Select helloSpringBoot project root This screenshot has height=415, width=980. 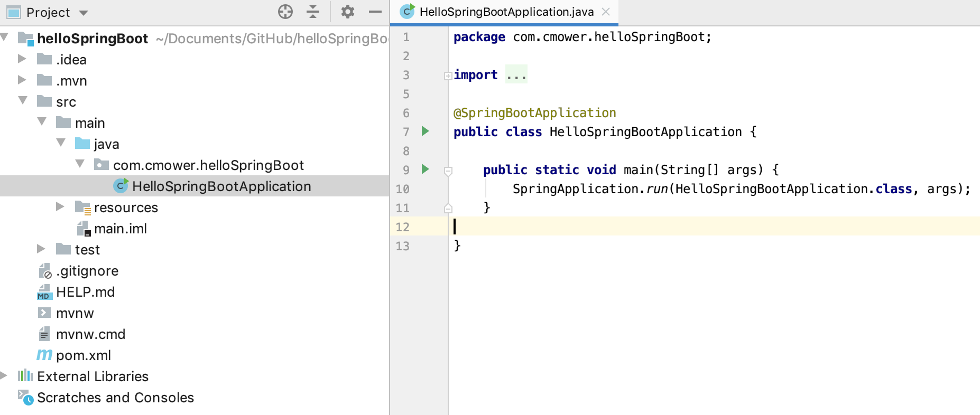coord(93,38)
